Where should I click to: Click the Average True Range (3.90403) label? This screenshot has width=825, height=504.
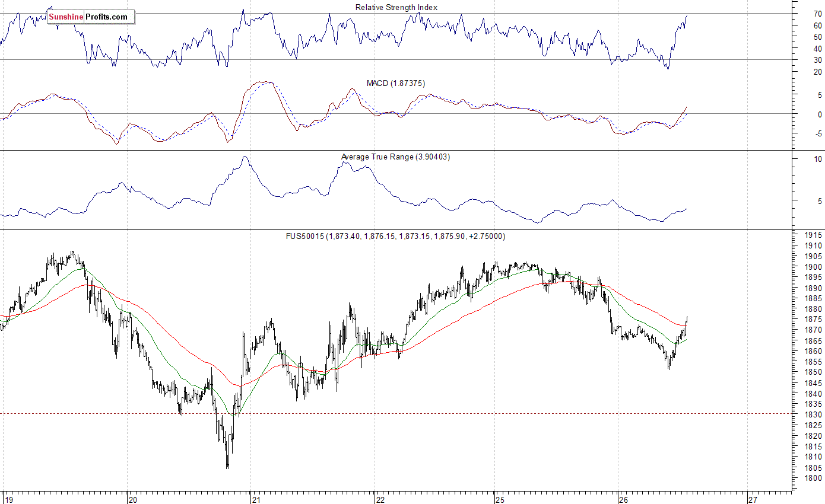click(396, 157)
